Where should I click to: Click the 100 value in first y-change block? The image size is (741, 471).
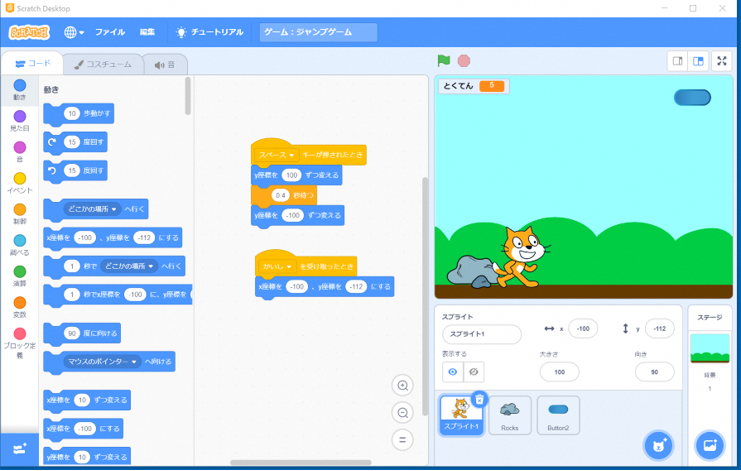(292, 175)
